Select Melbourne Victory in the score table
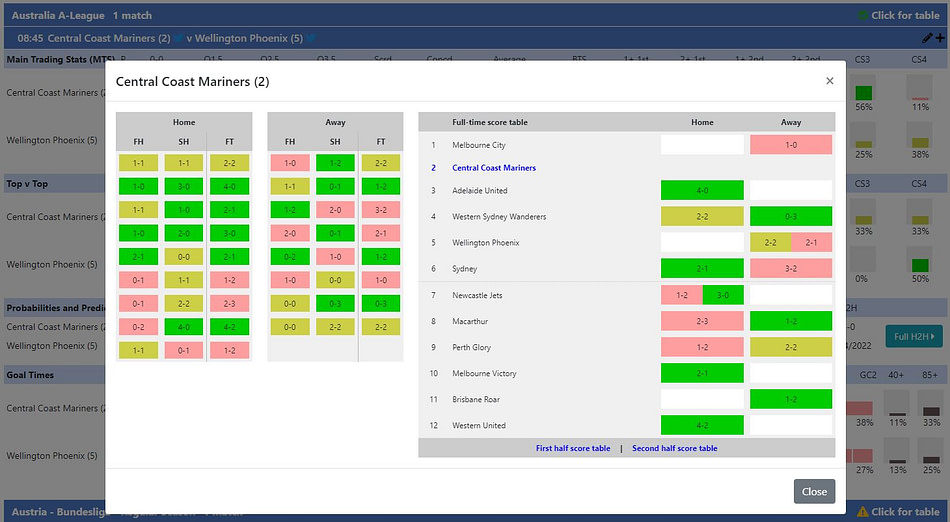Viewport: 950px width, 522px height. 484,373
